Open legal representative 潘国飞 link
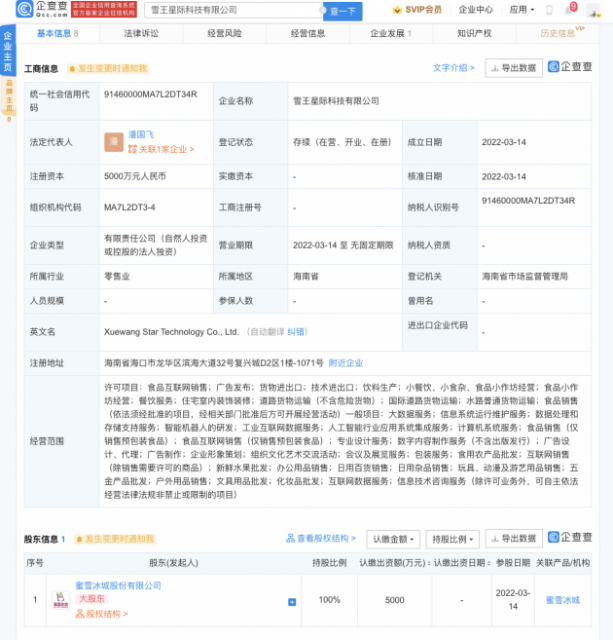This screenshot has height=640, width=613. click(x=141, y=134)
